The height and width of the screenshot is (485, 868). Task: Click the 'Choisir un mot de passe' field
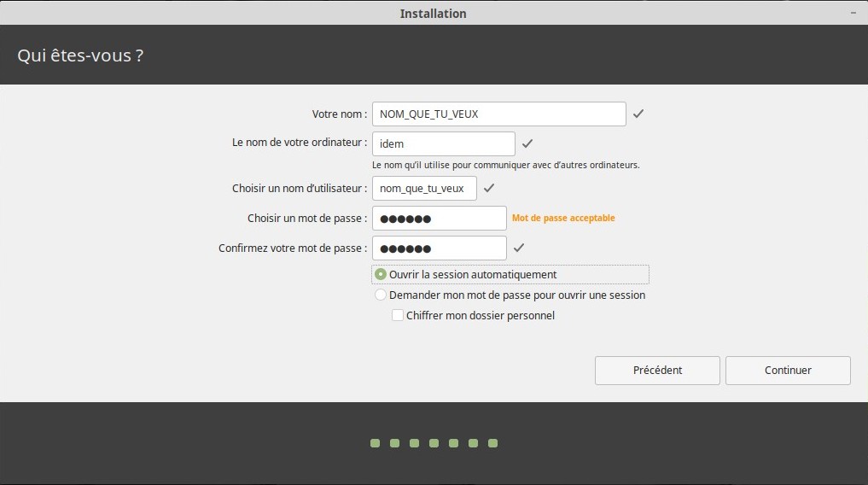[x=440, y=218]
